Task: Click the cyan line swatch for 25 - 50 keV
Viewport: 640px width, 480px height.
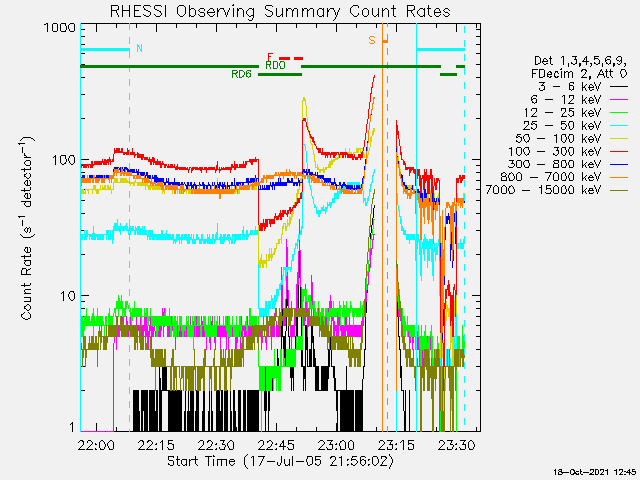Action: click(619, 126)
